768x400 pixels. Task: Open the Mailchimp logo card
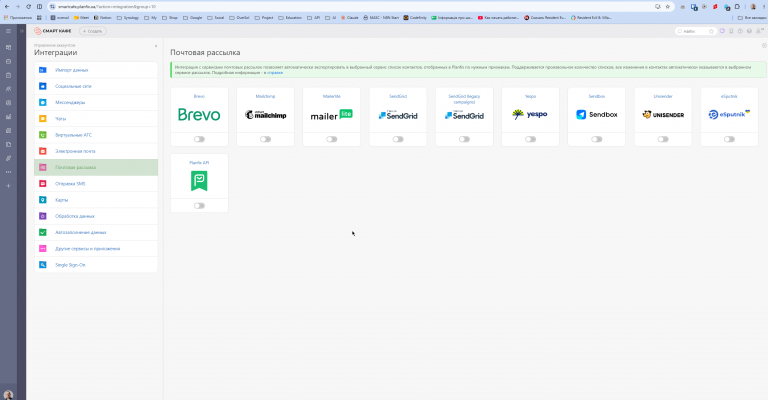[x=265, y=115]
